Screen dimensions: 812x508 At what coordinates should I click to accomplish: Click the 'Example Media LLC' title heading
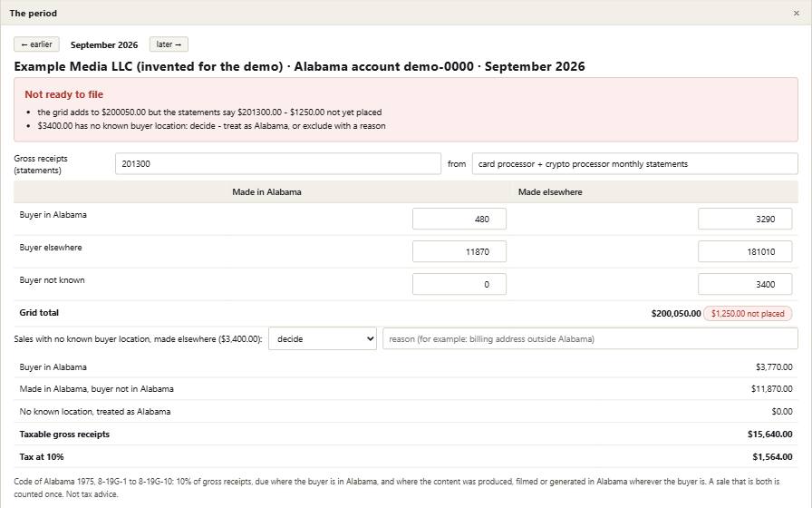point(299,66)
